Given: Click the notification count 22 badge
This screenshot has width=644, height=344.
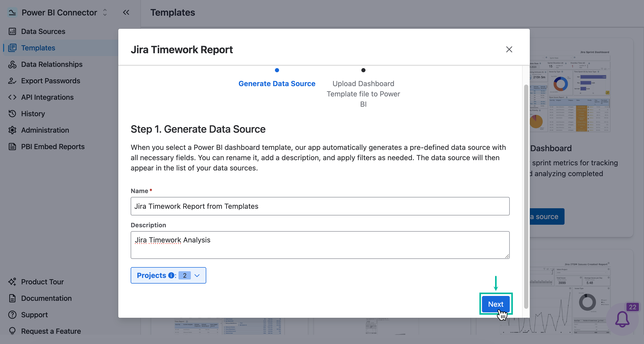Looking at the screenshot, I should click(x=633, y=307).
